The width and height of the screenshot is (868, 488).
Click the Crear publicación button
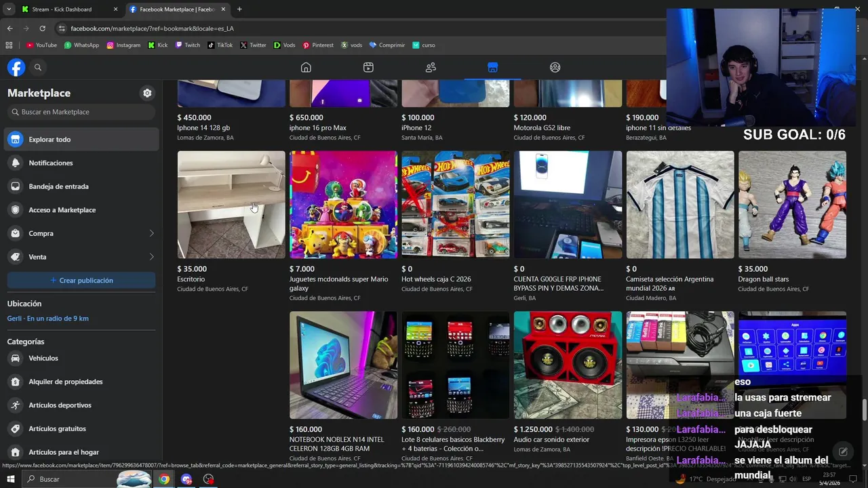pyautogui.click(x=81, y=280)
